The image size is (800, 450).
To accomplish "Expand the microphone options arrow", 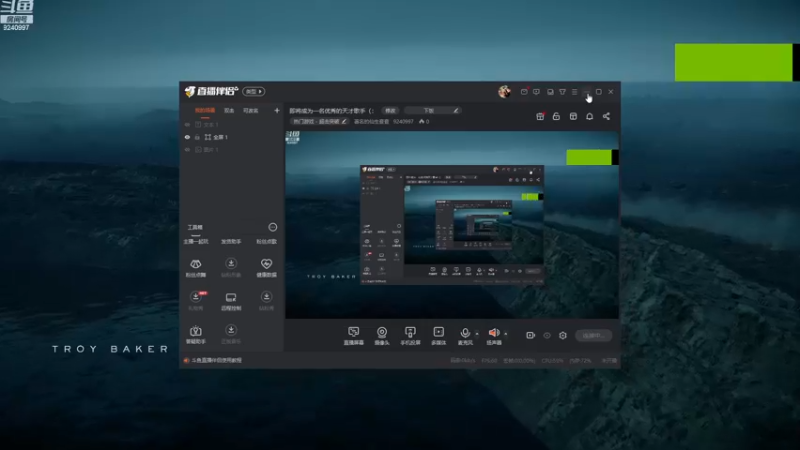I will tap(477, 334).
